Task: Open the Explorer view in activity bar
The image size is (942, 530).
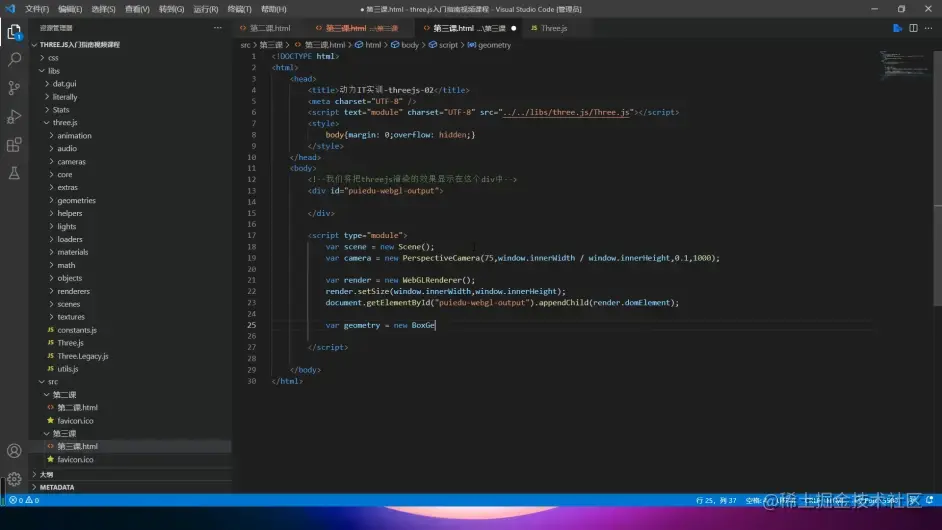Action: pyautogui.click(x=14, y=32)
